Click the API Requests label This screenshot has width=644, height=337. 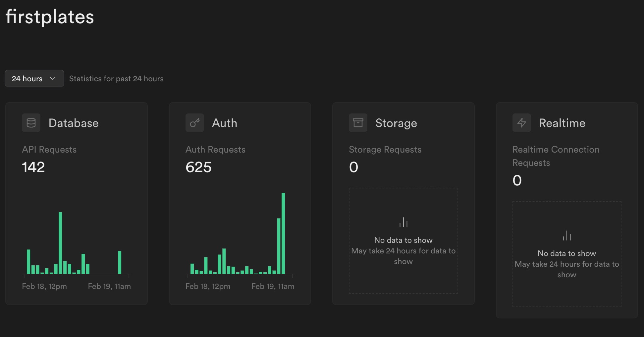(49, 150)
